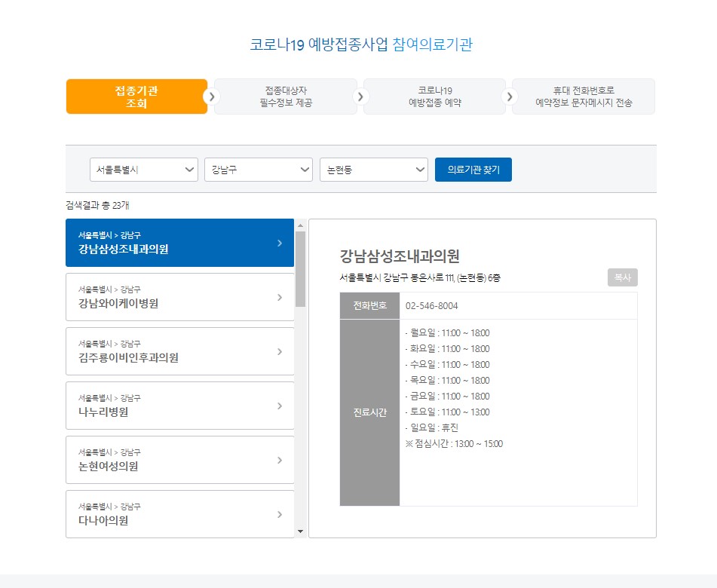Viewport: 717px width, 588px height.
Task: Click the 금요일 : 11:00 ~ 18:00 hours line
Action: pos(447,396)
